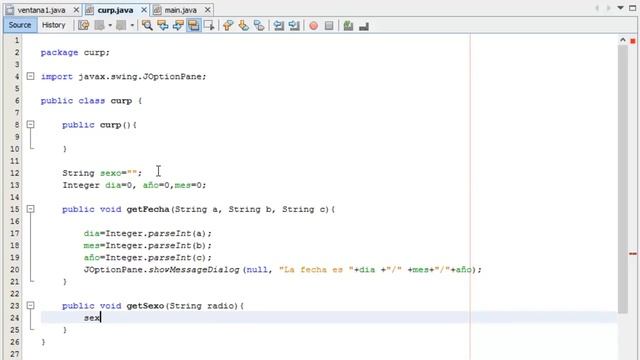
Task: Click the Back navigation icon
Action: (x=99, y=26)
